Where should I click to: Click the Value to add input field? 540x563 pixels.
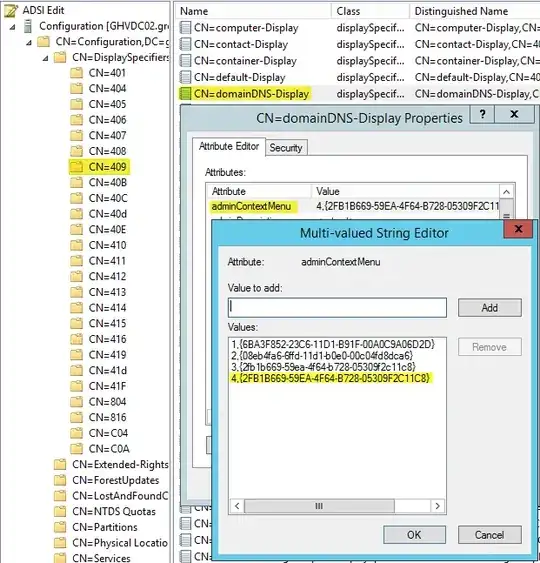point(337,307)
